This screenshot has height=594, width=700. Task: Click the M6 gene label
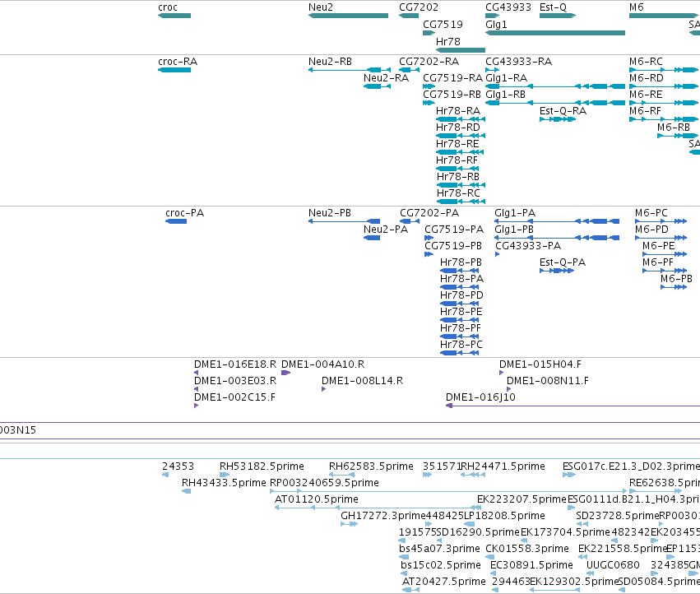tap(636, 7)
